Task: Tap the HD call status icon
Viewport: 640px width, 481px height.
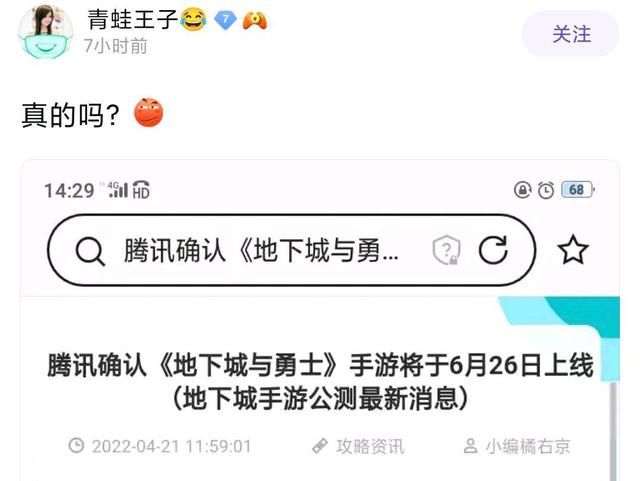Action: [141, 190]
